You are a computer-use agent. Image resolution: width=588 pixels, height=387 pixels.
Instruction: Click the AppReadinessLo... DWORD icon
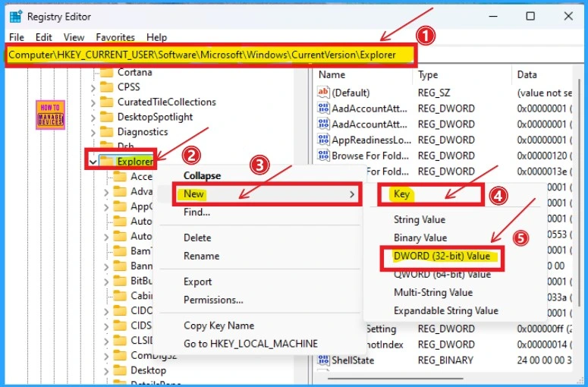click(323, 140)
